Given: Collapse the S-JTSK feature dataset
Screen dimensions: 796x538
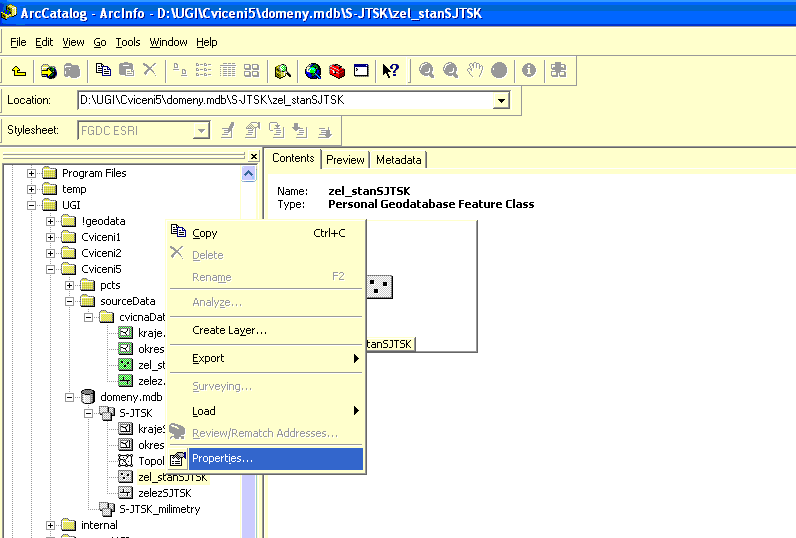Looking at the screenshot, I should 88,413.
